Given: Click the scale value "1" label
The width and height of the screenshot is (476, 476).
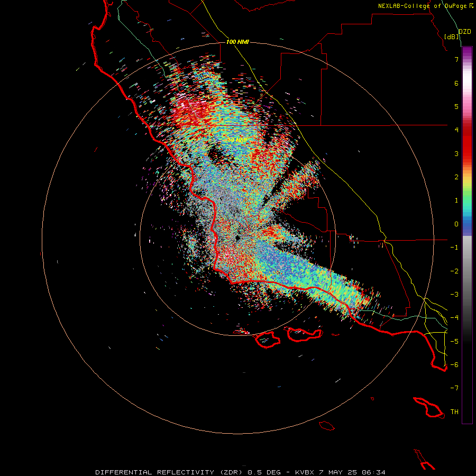Looking at the screenshot, I should point(456,200).
